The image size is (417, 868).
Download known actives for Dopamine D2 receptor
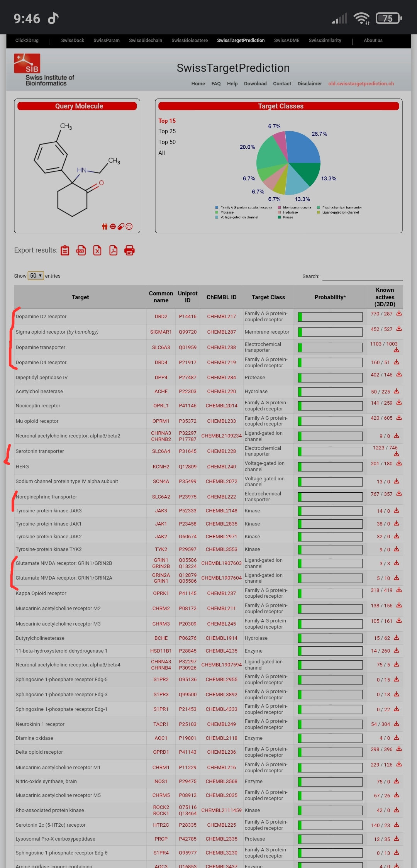click(399, 313)
